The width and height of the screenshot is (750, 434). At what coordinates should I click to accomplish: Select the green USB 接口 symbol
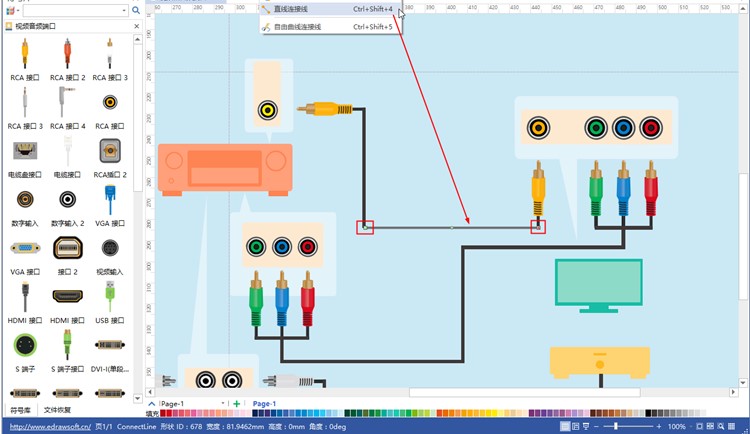[x=110, y=297]
